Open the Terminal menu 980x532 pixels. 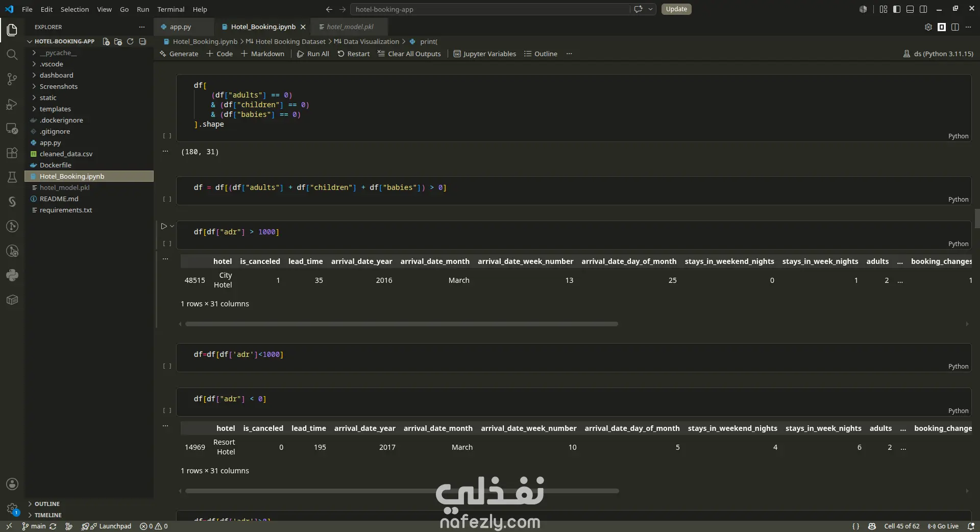point(170,9)
